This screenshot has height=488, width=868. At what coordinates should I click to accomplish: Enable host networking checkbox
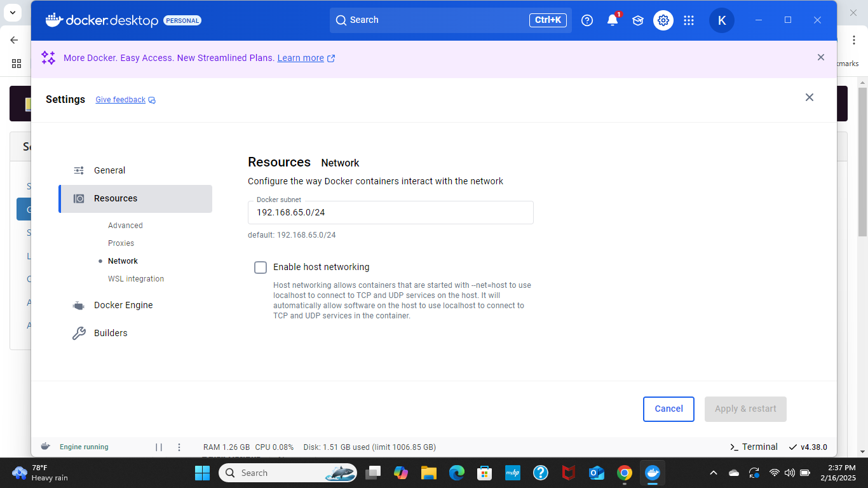261,268
